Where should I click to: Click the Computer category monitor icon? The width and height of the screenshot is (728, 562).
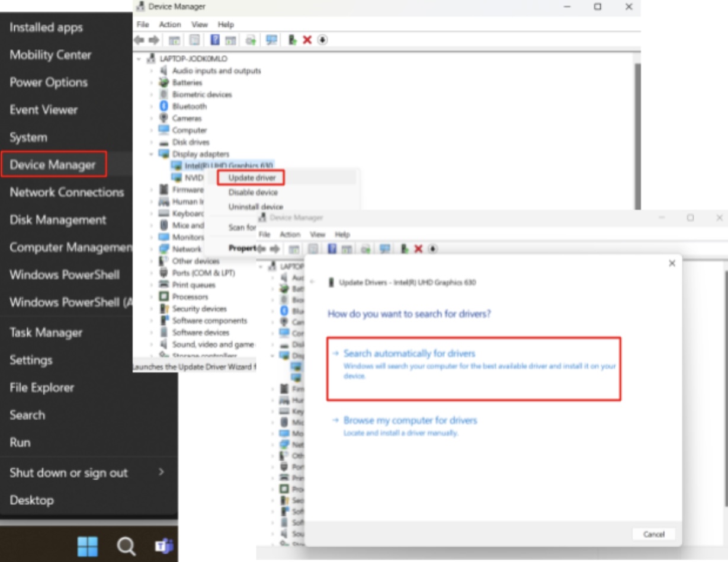click(164, 130)
